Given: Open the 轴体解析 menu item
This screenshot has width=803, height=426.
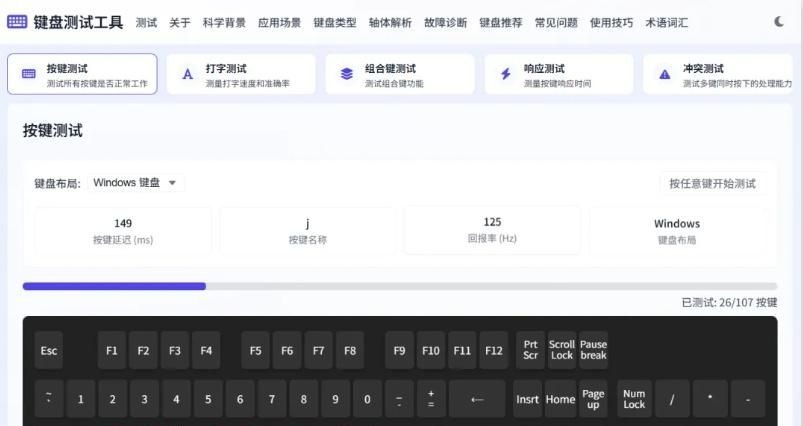Looking at the screenshot, I should tap(389, 22).
